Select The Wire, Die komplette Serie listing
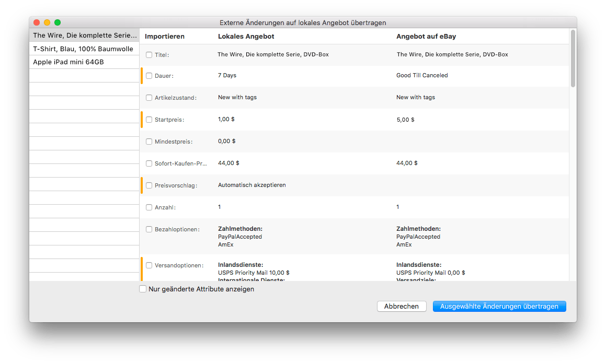 84,35
